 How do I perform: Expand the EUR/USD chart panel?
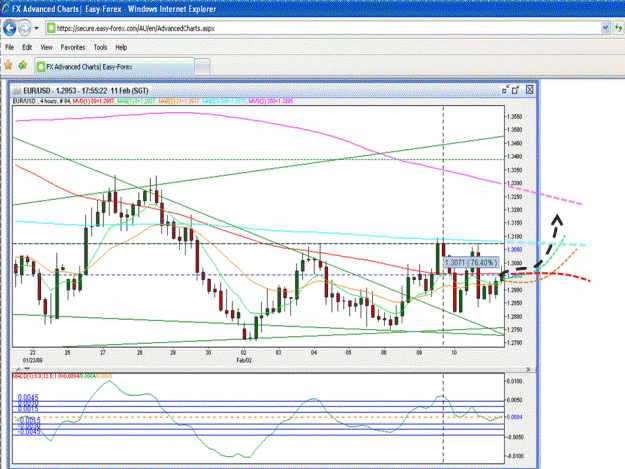coord(516,90)
